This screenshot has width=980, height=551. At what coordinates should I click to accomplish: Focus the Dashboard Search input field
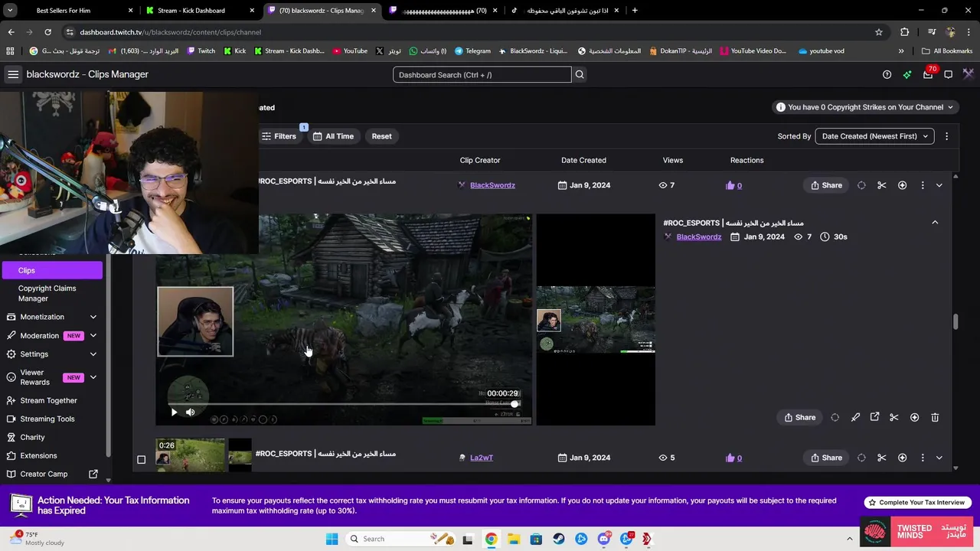(482, 74)
